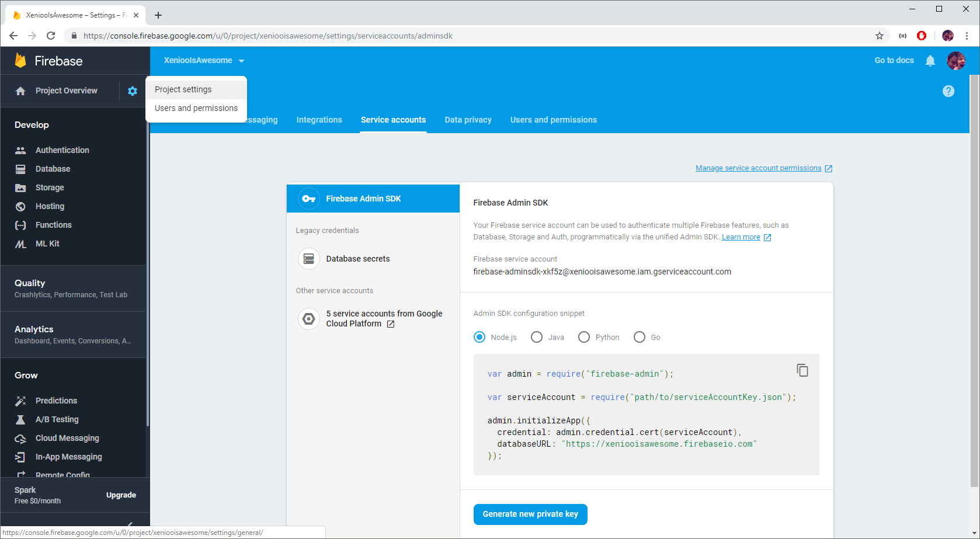Select Firebase Admin SDK list item
This screenshot has height=539, width=980.
point(373,199)
